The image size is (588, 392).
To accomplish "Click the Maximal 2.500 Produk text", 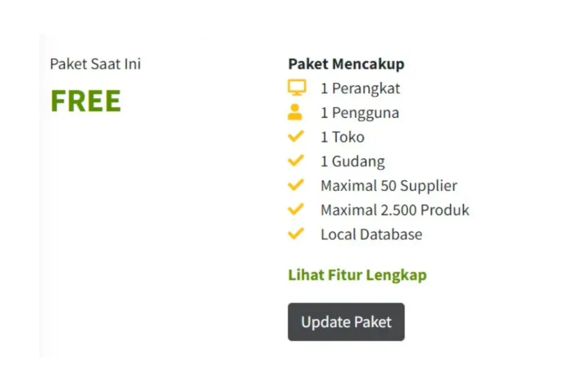I will click(394, 210).
